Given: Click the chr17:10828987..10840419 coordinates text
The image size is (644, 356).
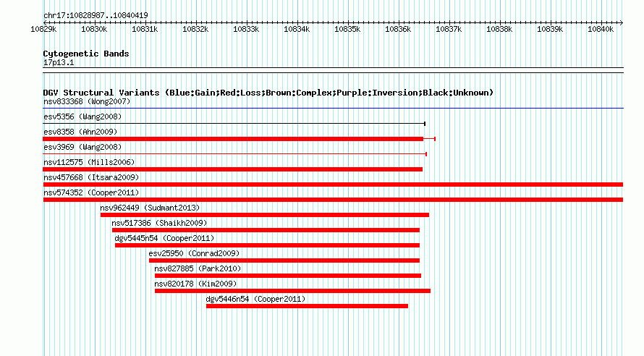Looking at the screenshot, I should pyautogui.click(x=96, y=15).
